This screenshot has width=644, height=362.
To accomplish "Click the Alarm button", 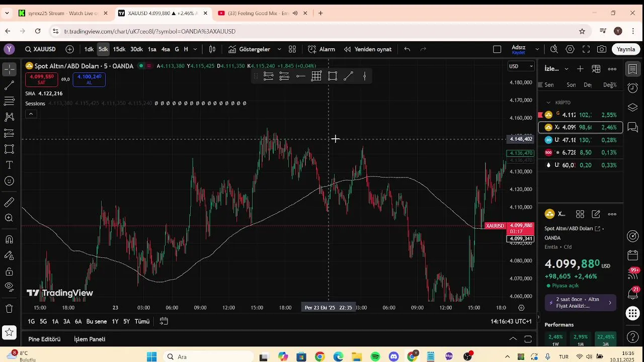I will tap(321, 49).
